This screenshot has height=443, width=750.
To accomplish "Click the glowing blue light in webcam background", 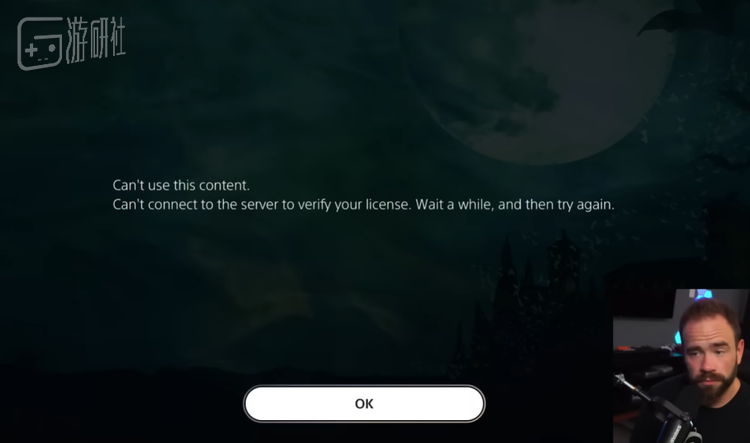I will [703, 294].
